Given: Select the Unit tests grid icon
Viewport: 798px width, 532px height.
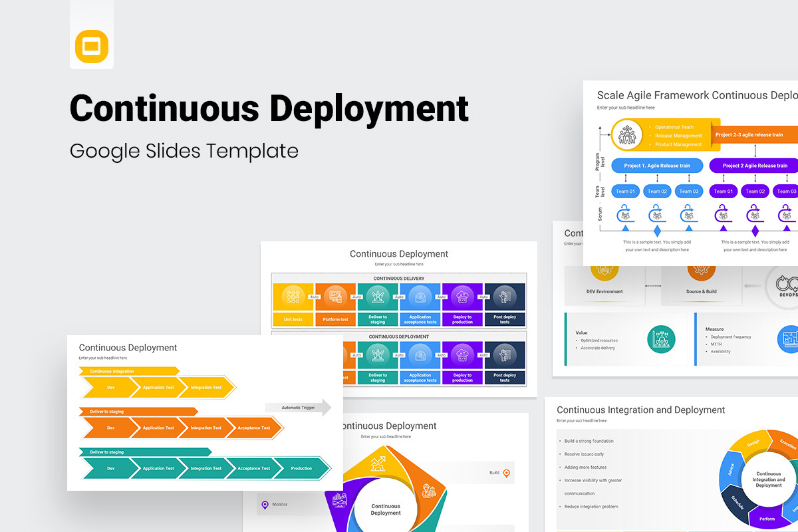Looking at the screenshot, I should click(x=293, y=297).
